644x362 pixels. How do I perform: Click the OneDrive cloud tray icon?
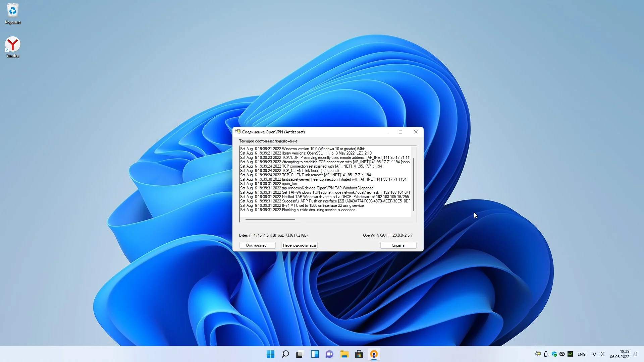point(562,354)
